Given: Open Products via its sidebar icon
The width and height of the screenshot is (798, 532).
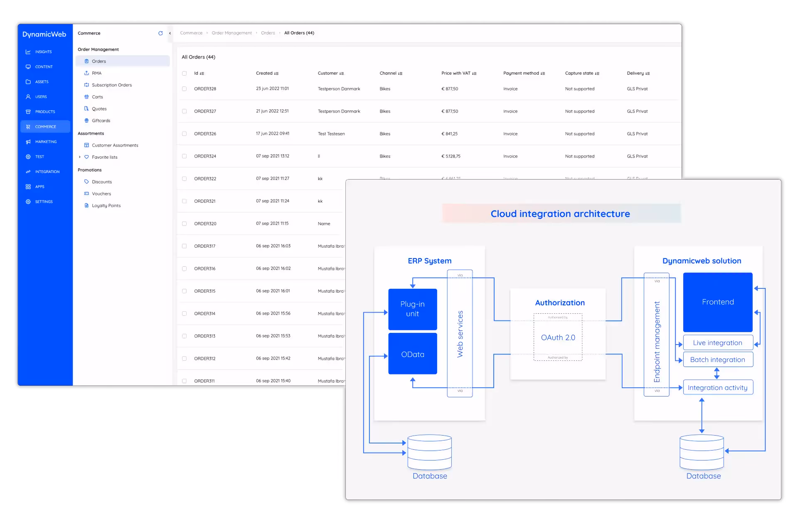Looking at the screenshot, I should [x=28, y=112].
